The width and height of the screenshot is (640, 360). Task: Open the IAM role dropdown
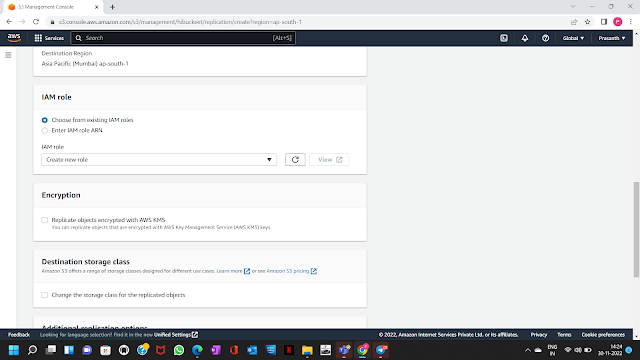[x=159, y=160]
